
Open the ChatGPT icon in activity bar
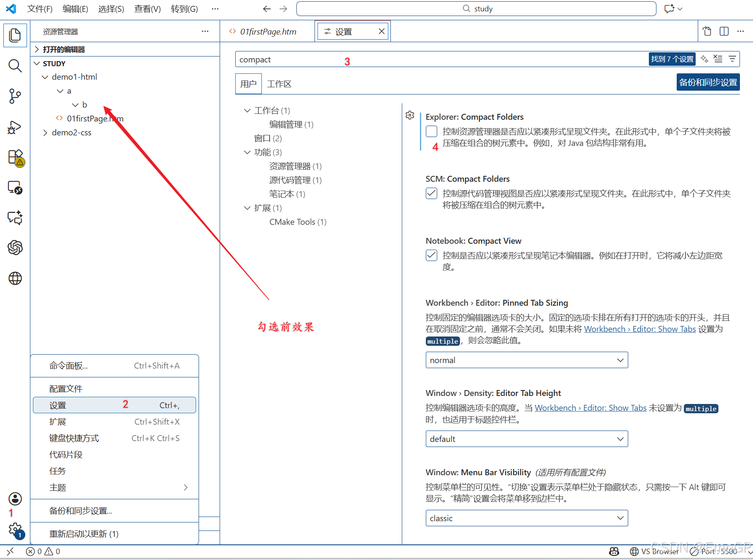click(15, 248)
